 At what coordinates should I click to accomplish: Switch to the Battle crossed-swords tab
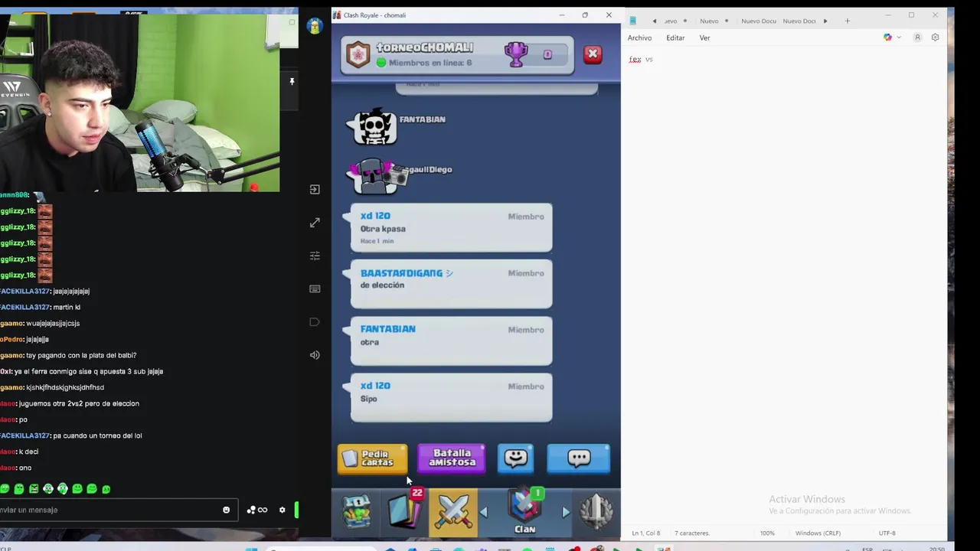point(453,512)
